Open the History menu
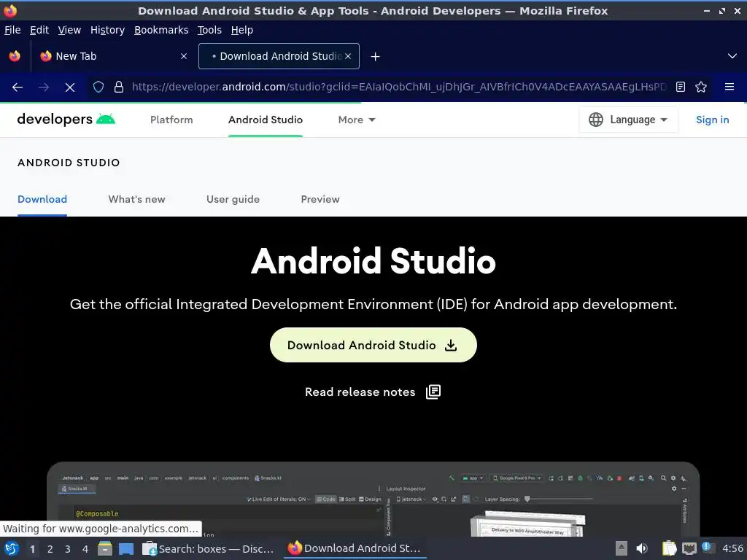 [x=108, y=30]
